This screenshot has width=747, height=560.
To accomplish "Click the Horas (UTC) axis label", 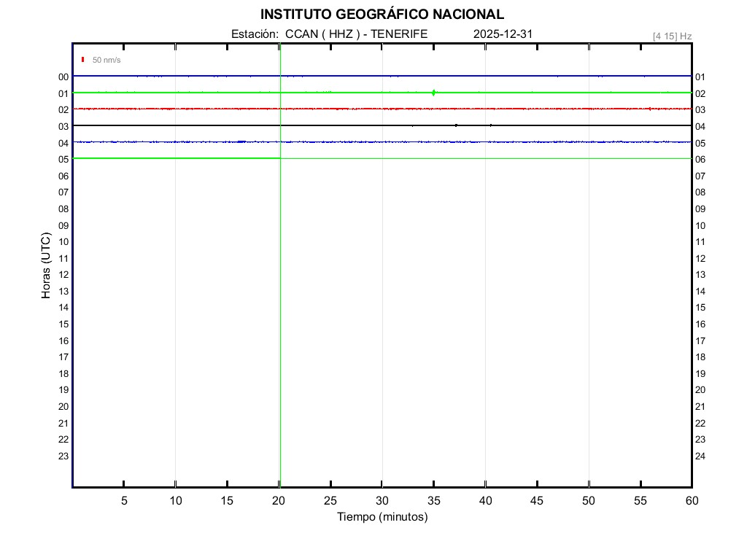I will (x=46, y=266).
